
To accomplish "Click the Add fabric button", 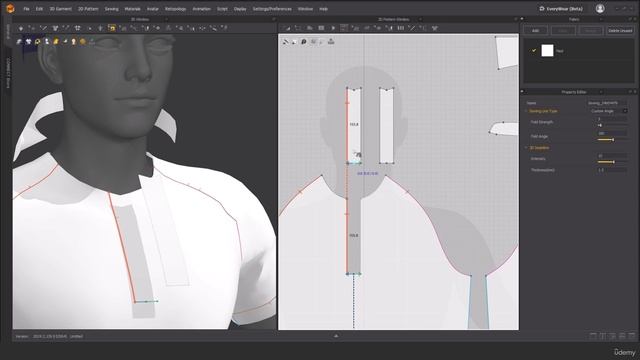I will click(x=535, y=31).
